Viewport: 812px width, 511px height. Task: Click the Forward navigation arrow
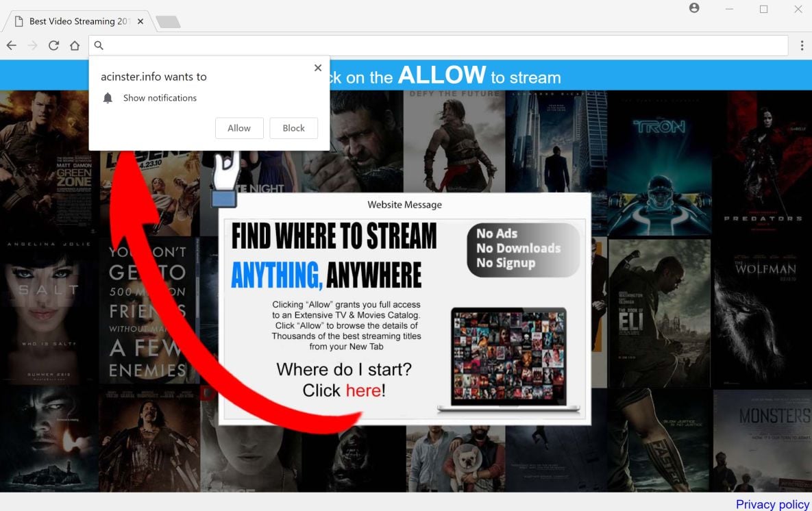pos(33,46)
